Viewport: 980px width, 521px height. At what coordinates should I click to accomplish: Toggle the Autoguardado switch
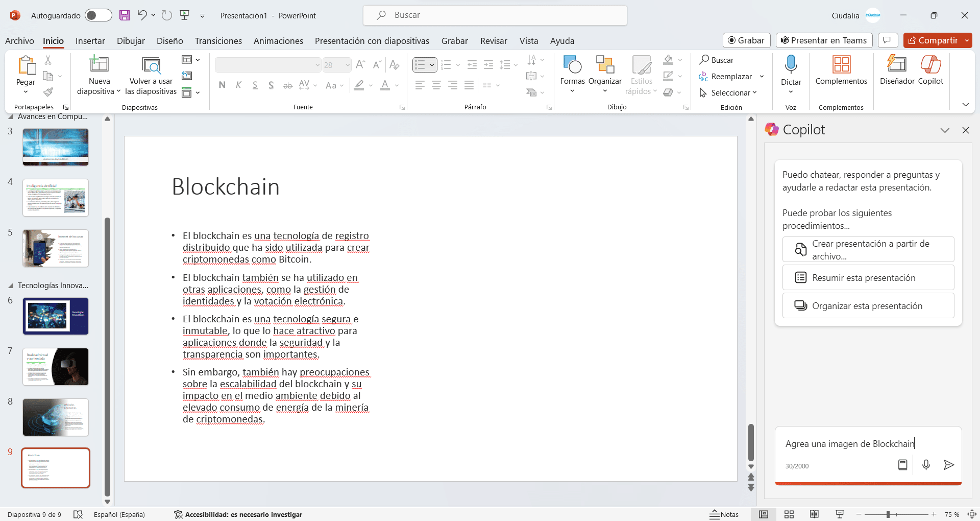pos(98,15)
